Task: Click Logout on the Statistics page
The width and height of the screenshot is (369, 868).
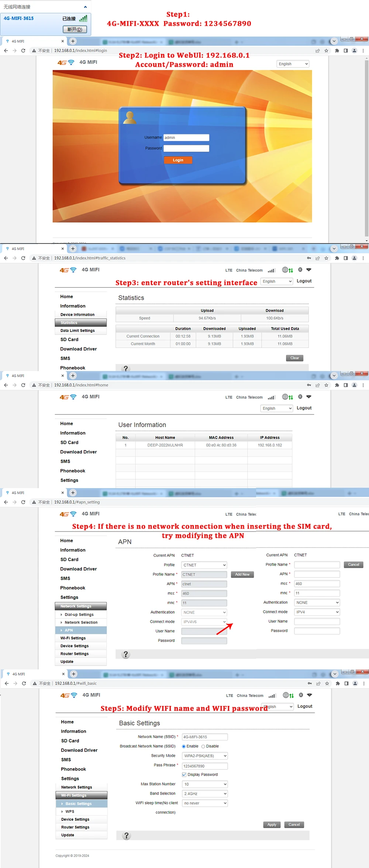Action: pyautogui.click(x=304, y=281)
